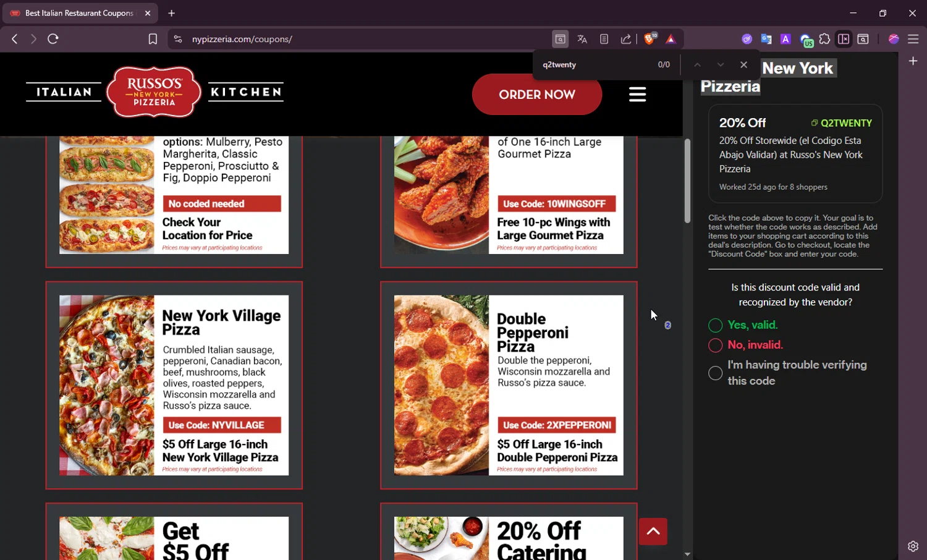Close the Best Italian Restaurant Coupons tab

[x=148, y=13]
